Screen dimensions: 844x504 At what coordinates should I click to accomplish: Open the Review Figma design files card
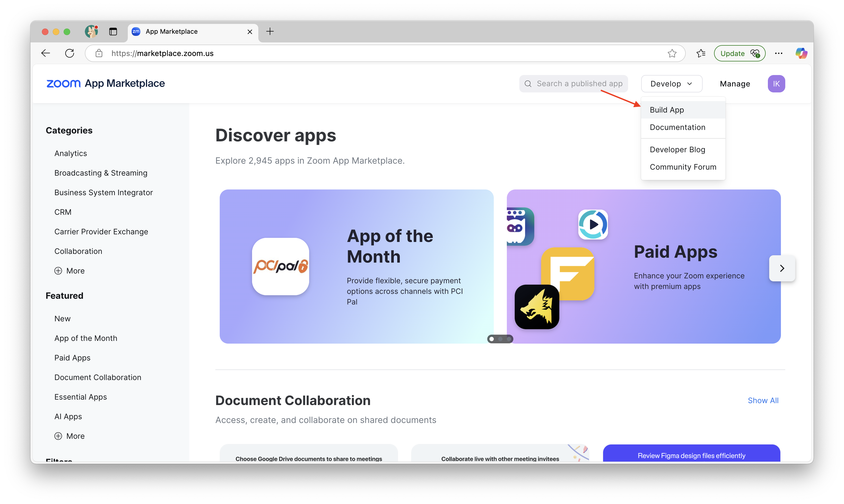[x=691, y=453]
